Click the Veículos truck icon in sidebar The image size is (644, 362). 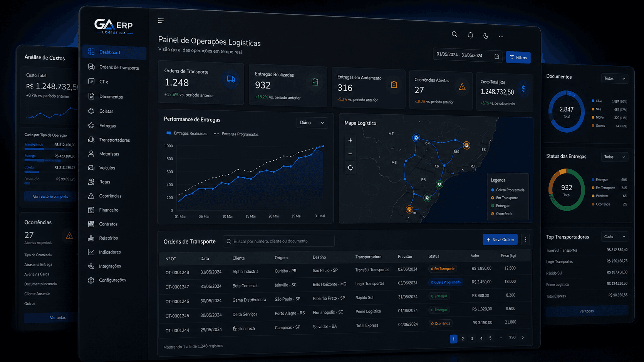[91, 168]
